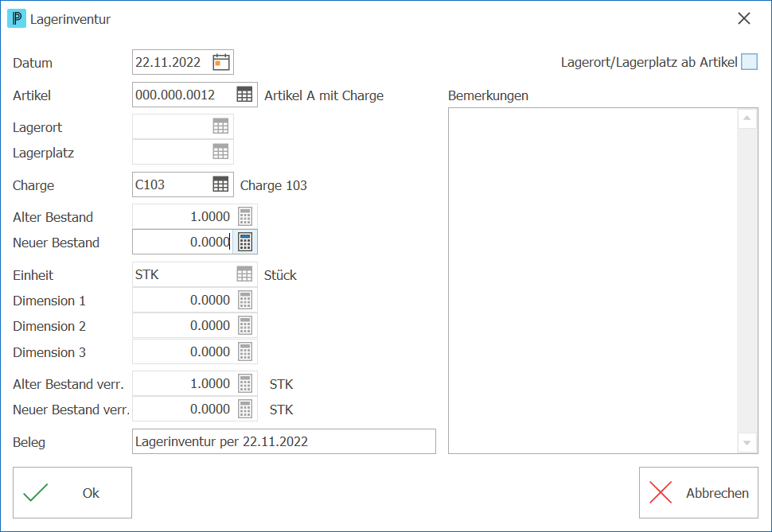This screenshot has height=532, width=772.
Task: Click the 'Beleg' label
Action: (29, 442)
